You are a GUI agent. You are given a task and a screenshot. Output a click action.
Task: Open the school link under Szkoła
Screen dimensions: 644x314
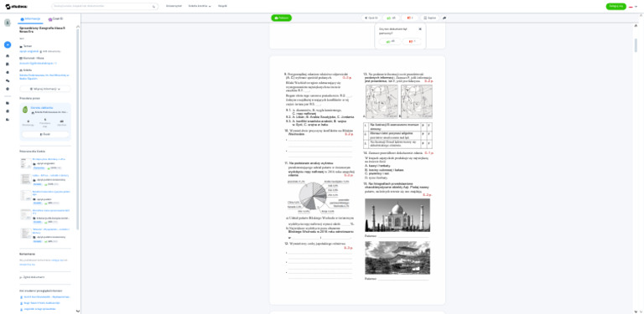click(x=44, y=77)
